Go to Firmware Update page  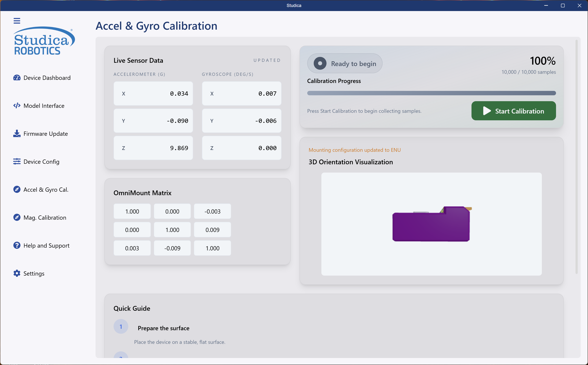click(46, 134)
